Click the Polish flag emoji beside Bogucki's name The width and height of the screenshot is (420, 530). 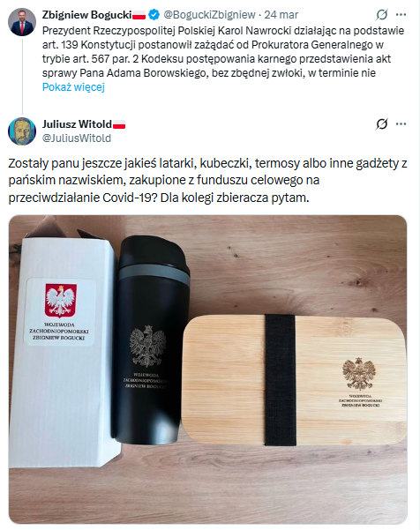click(139, 15)
